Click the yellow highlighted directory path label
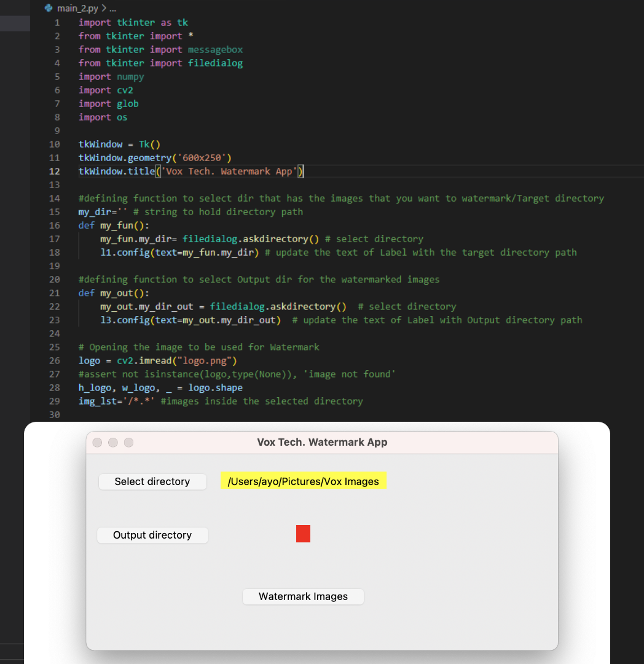Image resolution: width=644 pixels, height=664 pixels. pos(304,481)
